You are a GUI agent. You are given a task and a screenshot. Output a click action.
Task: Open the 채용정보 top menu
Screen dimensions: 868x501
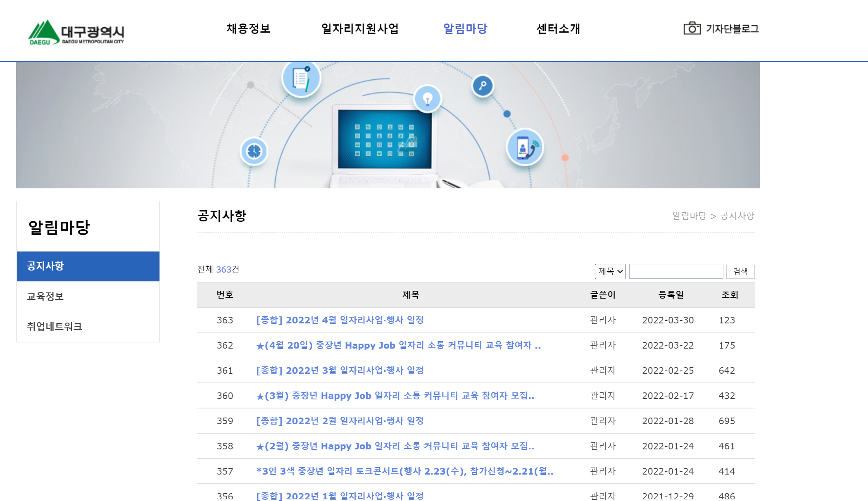(248, 28)
